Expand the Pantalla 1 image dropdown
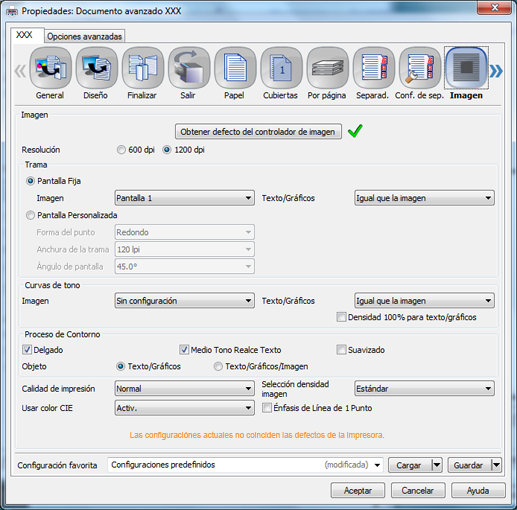The height and width of the screenshot is (510, 517). (x=184, y=198)
